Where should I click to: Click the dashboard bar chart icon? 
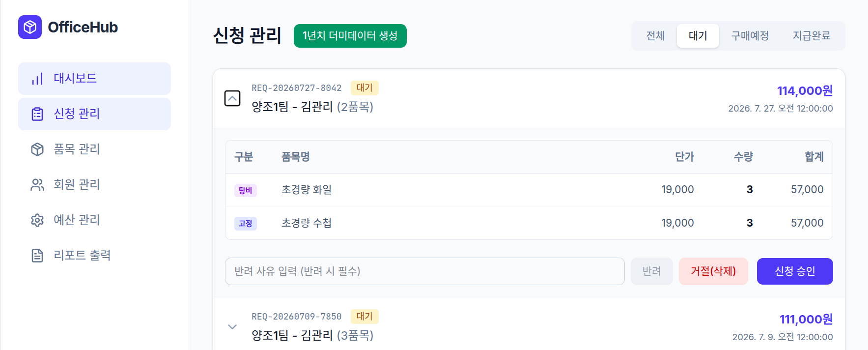(37, 79)
